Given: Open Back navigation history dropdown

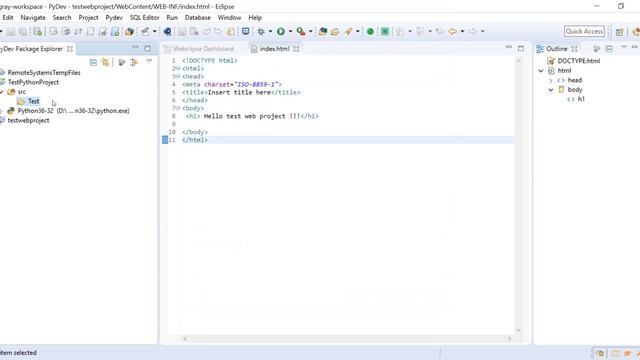Looking at the screenshot, I should tap(462, 31).
